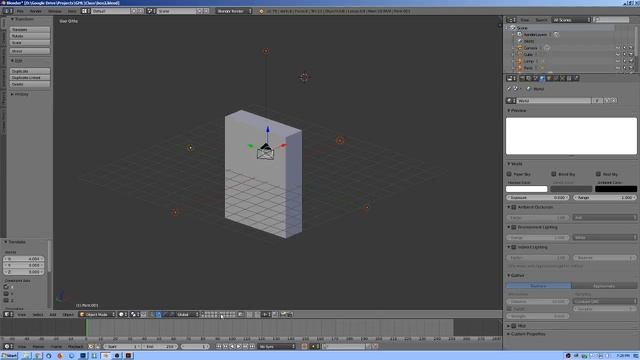Screen dimensions: 640x360
Task: Open the Window menu
Action: click(x=55, y=11)
